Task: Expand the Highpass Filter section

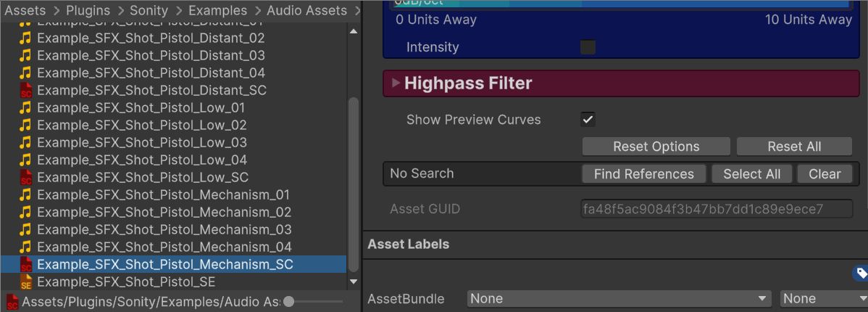Action: click(x=396, y=83)
